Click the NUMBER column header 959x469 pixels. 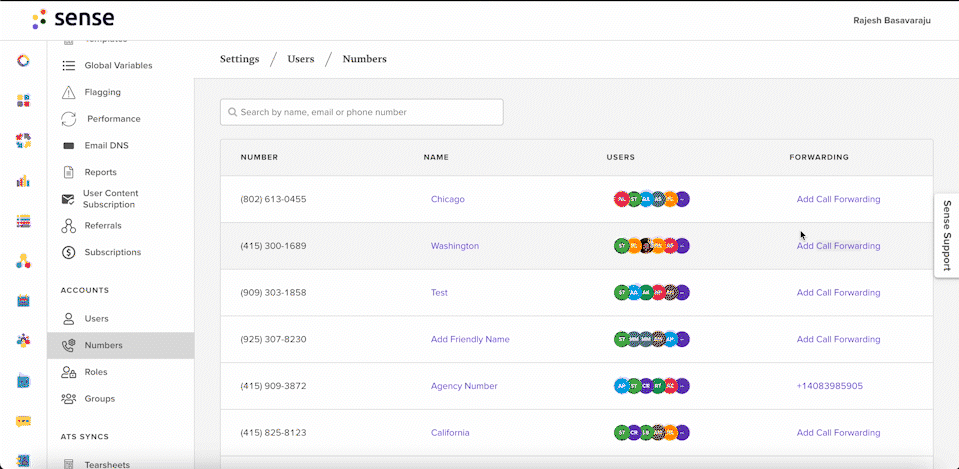pos(259,157)
